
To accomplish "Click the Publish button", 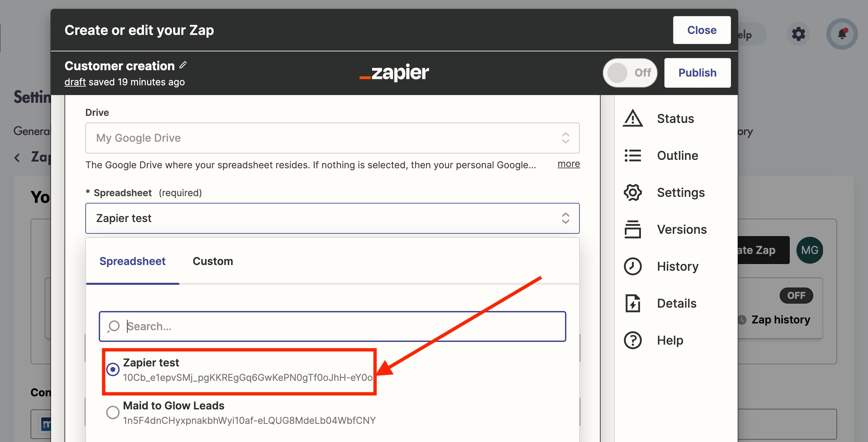I will click(x=697, y=73).
